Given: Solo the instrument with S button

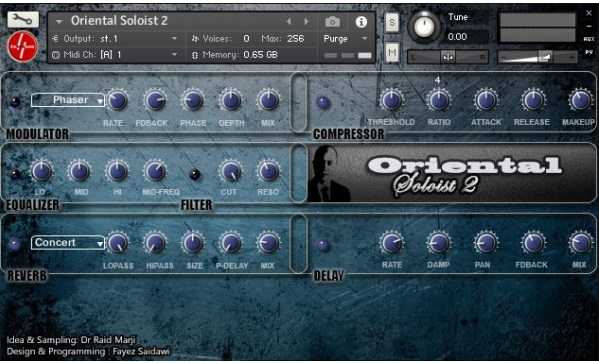Looking at the screenshot, I should coord(392,23).
